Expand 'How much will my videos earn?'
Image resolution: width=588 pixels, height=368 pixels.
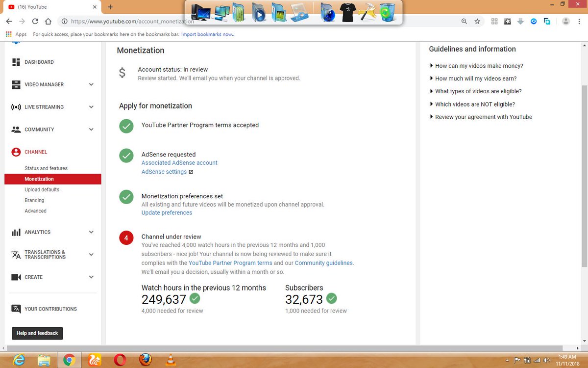(473, 79)
